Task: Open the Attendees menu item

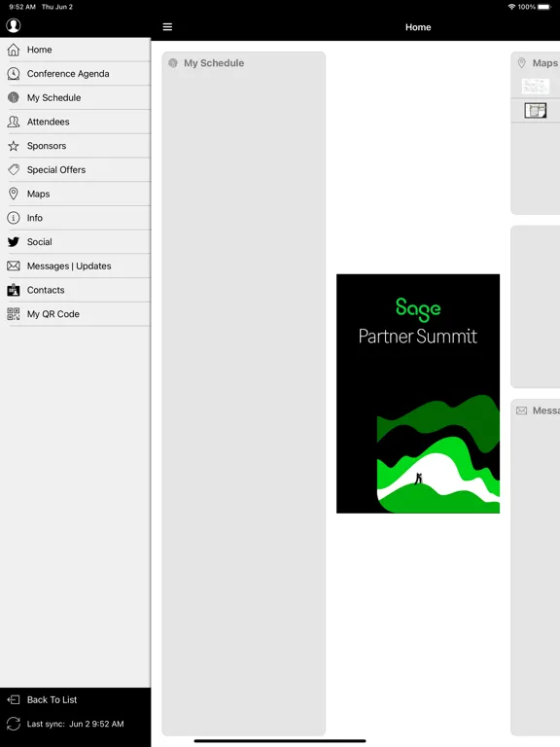Action: (x=75, y=122)
